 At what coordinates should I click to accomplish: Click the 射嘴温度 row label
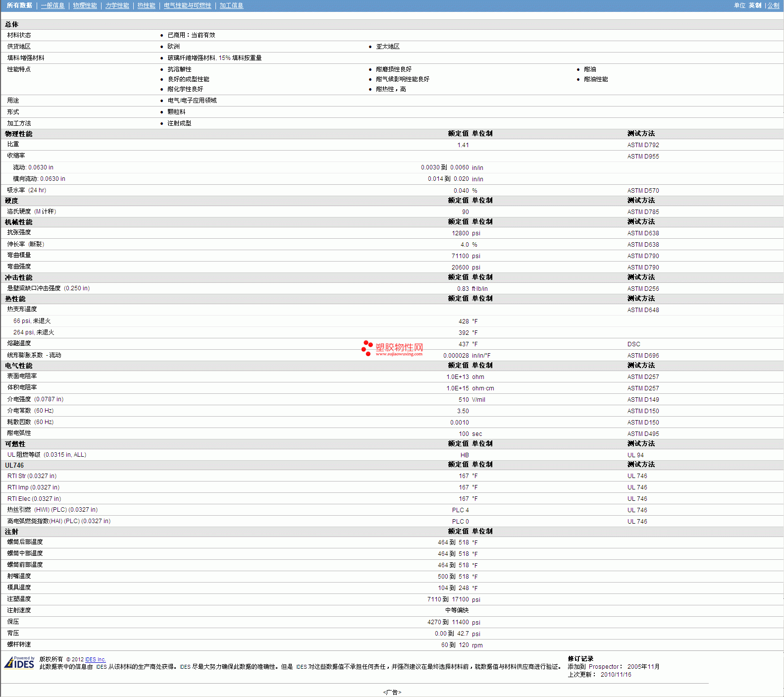[19, 576]
